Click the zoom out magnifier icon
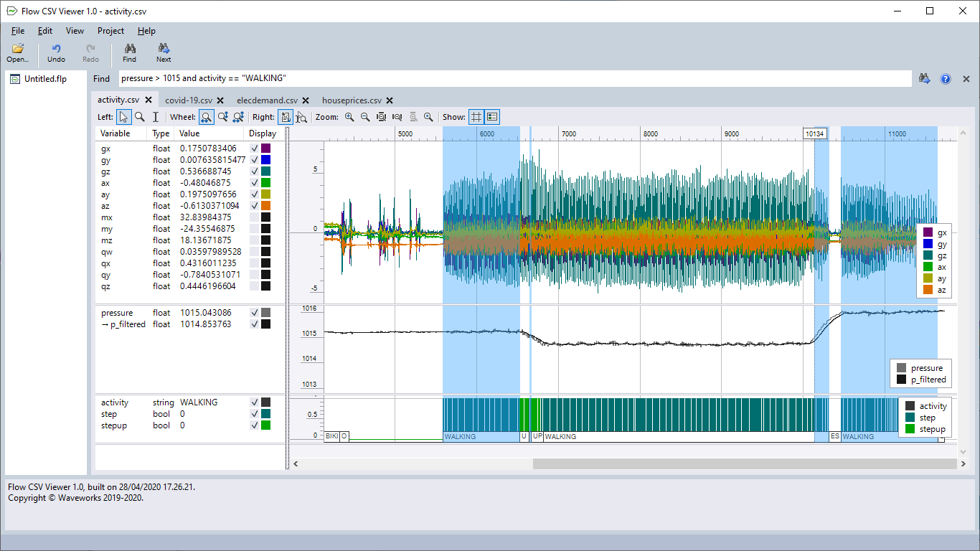The image size is (980, 551). click(x=365, y=117)
